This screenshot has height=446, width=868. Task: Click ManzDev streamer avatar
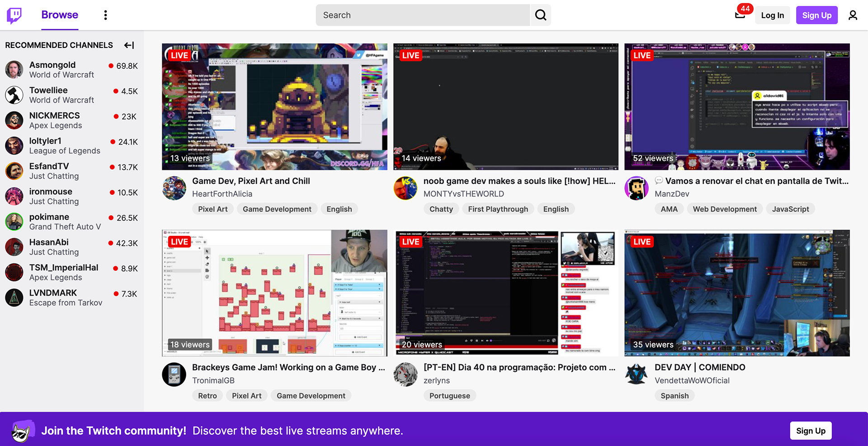pos(637,188)
